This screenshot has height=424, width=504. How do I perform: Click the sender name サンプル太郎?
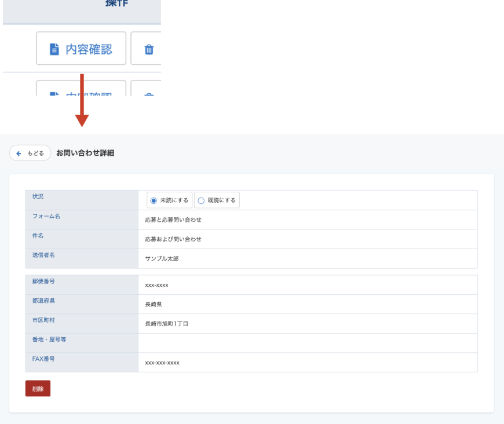pos(162,259)
